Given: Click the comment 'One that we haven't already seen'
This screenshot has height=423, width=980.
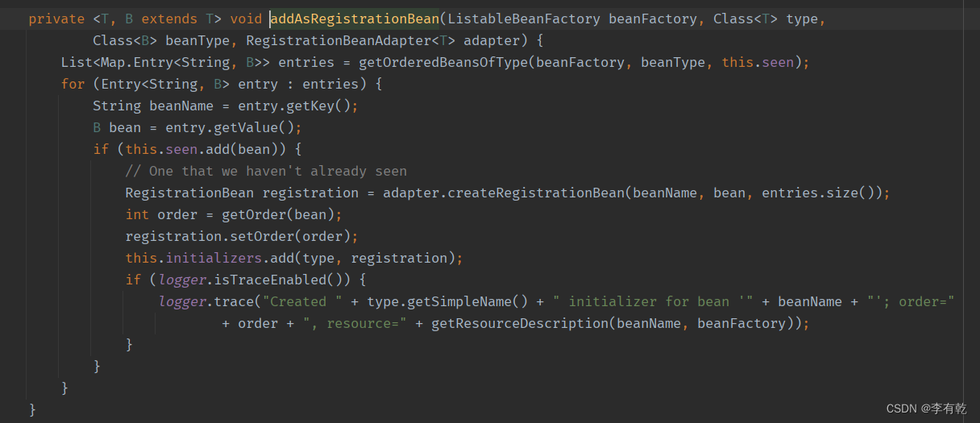Looking at the screenshot, I should [266, 171].
